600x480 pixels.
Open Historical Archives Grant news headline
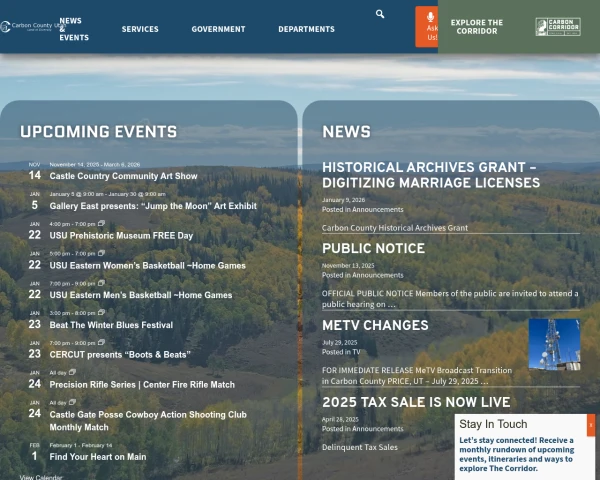tap(431, 175)
